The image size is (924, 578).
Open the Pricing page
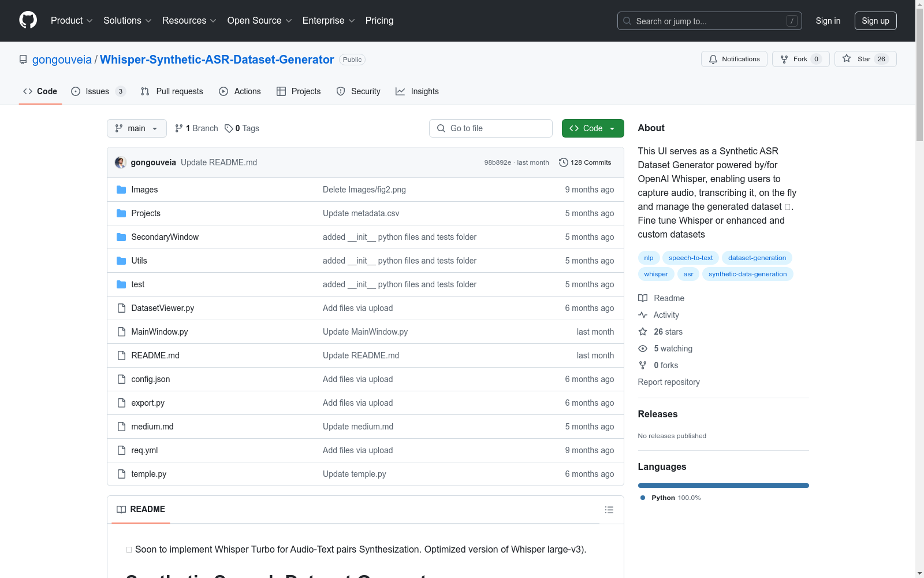tap(379, 20)
